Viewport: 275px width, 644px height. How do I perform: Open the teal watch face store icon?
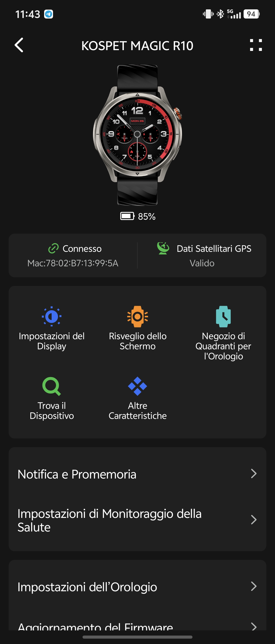click(x=223, y=316)
